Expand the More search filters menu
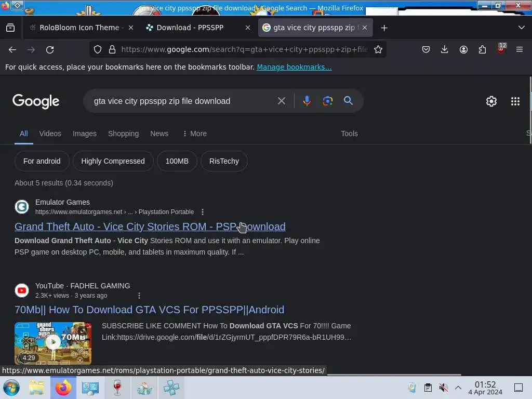The height and width of the screenshot is (399, 532). (x=195, y=134)
